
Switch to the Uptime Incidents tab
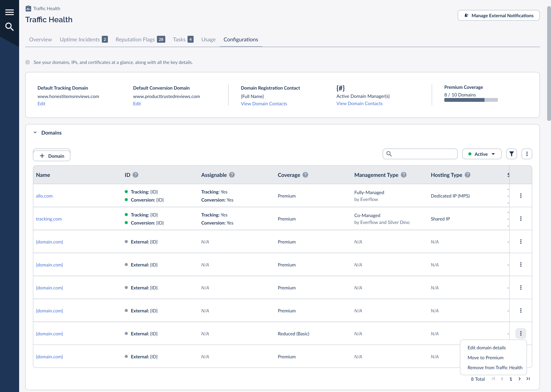[x=84, y=39]
